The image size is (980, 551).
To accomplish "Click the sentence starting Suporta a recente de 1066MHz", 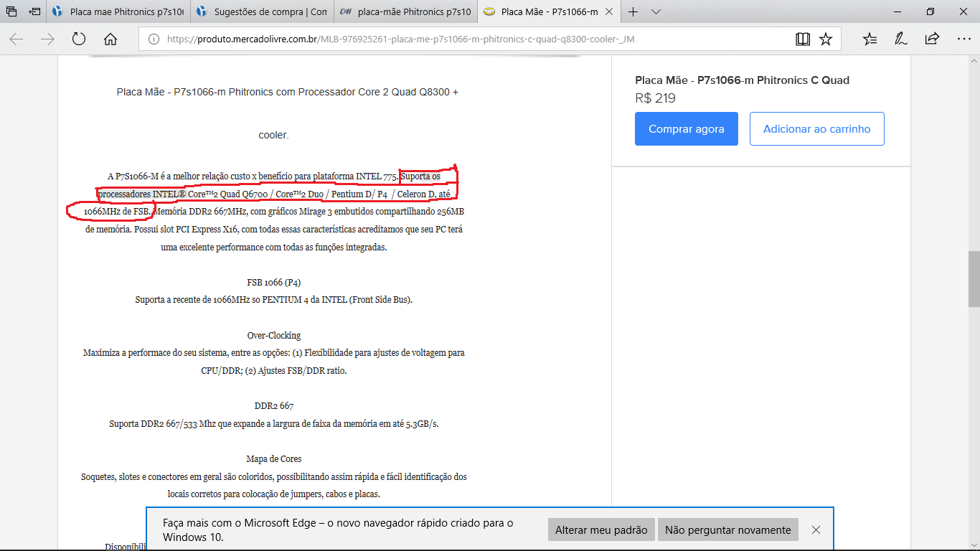I will tap(274, 300).
